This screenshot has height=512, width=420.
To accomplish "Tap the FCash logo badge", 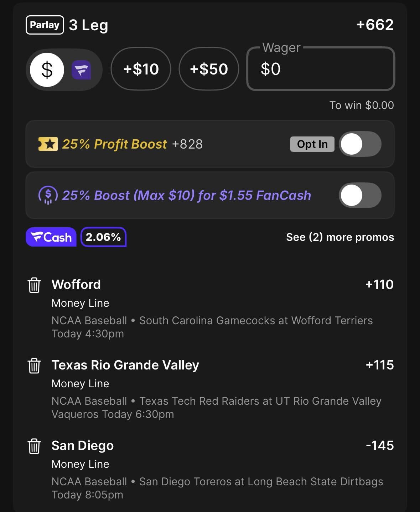I will pos(51,237).
